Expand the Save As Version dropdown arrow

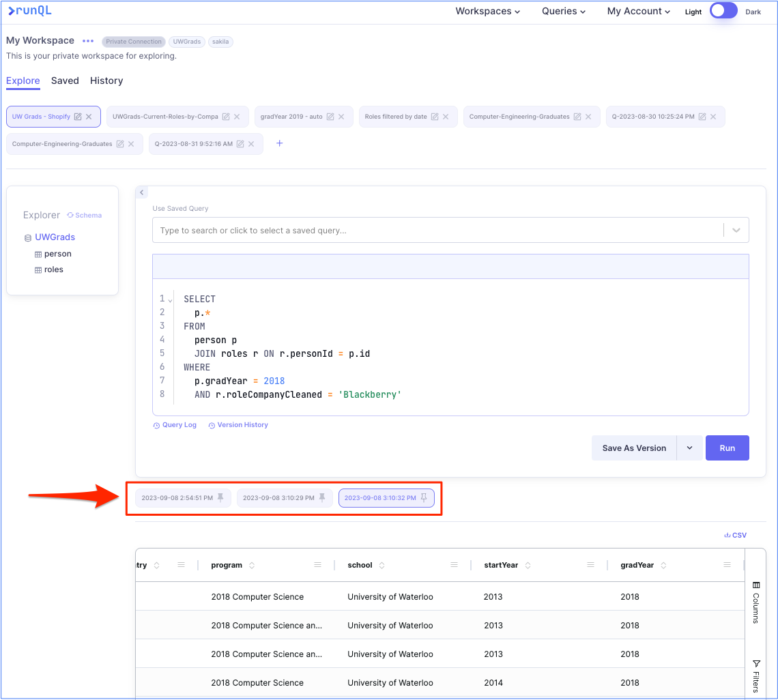click(x=689, y=448)
